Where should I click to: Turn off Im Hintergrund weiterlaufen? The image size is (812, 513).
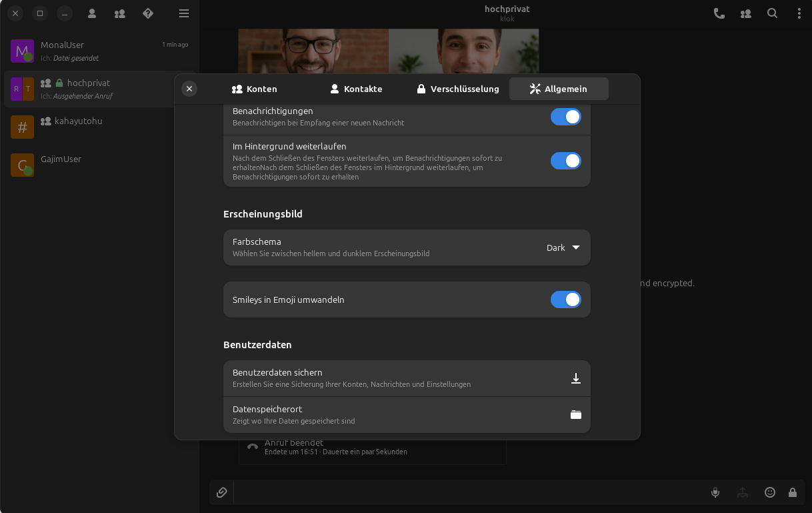coord(565,161)
